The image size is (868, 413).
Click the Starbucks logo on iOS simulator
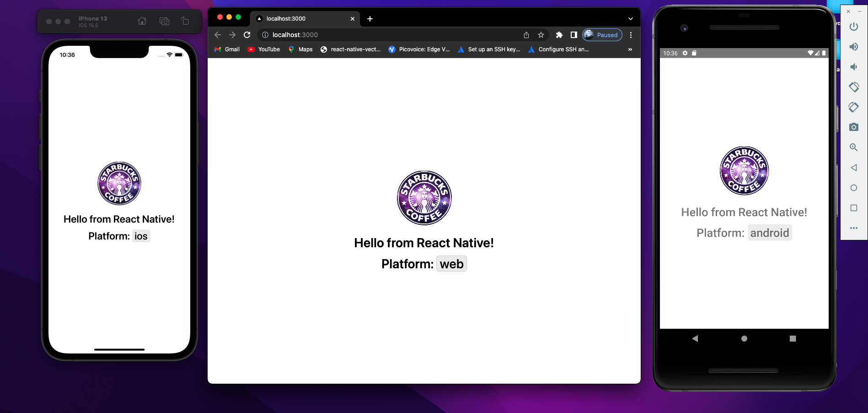119,183
